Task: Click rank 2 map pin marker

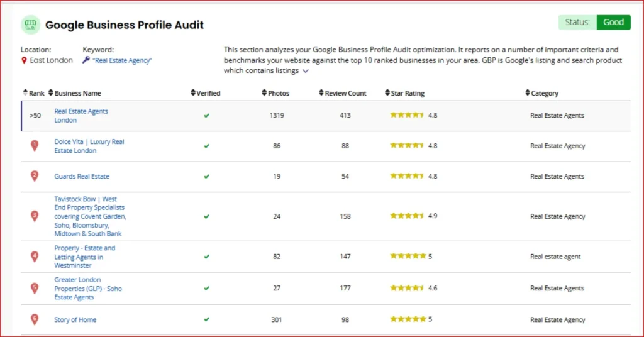Action: (x=35, y=176)
